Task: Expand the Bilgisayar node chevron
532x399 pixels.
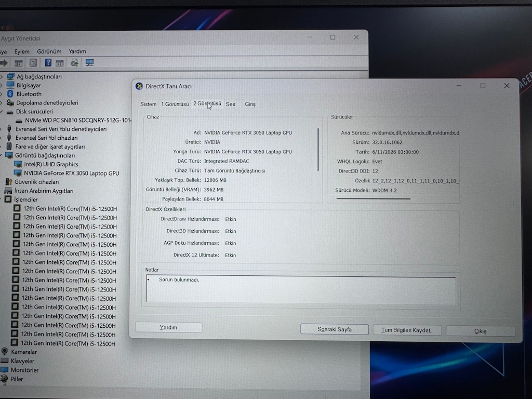Action: pyautogui.click(x=2, y=86)
